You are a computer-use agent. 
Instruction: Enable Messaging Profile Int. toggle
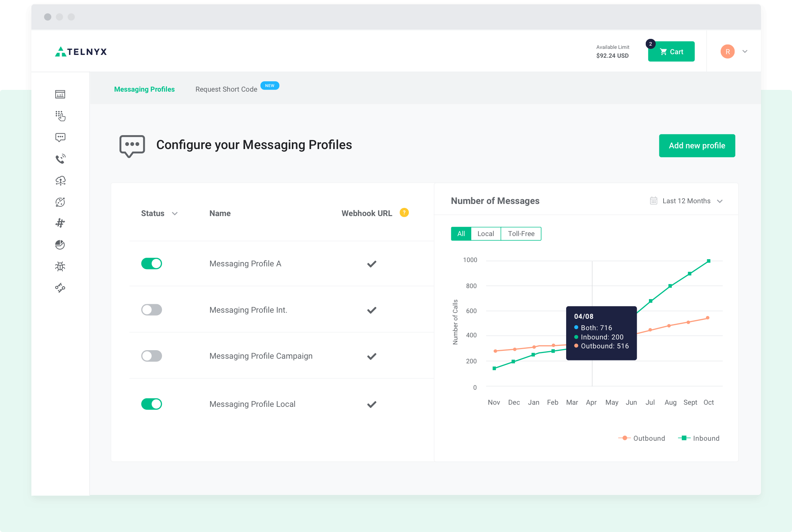pos(152,310)
